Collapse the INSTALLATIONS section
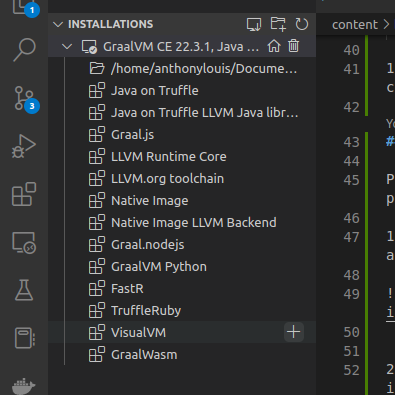Viewport: 395px width, 395px height. coord(58,24)
